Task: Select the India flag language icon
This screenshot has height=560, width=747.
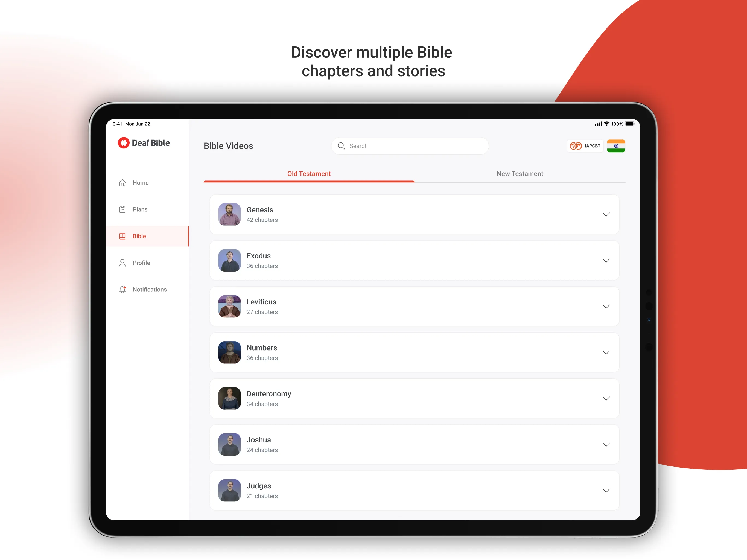Action: click(617, 146)
